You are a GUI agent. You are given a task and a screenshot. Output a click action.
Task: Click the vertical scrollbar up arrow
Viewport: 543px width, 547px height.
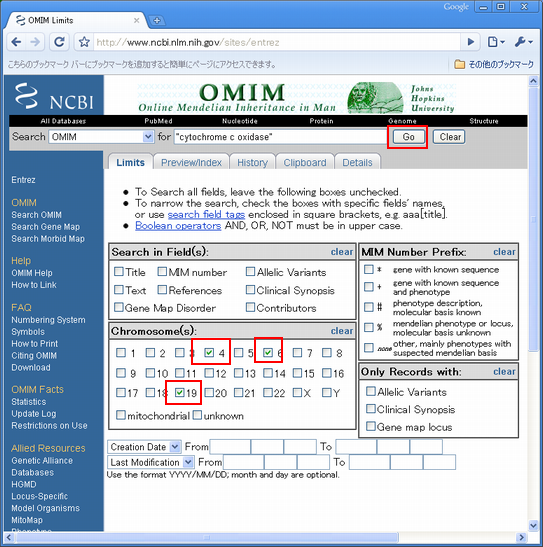tap(533, 81)
